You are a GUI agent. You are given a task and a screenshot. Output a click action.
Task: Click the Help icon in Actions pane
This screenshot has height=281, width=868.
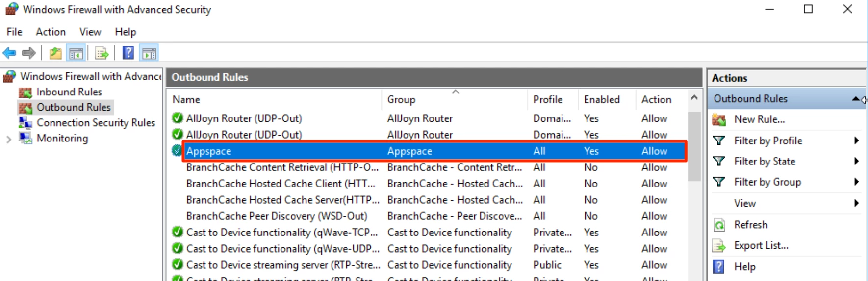719,267
